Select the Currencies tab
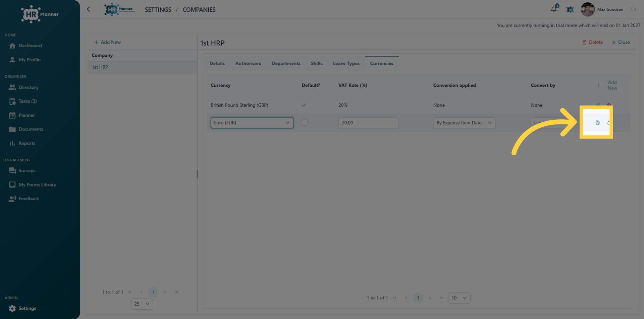 point(382,63)
